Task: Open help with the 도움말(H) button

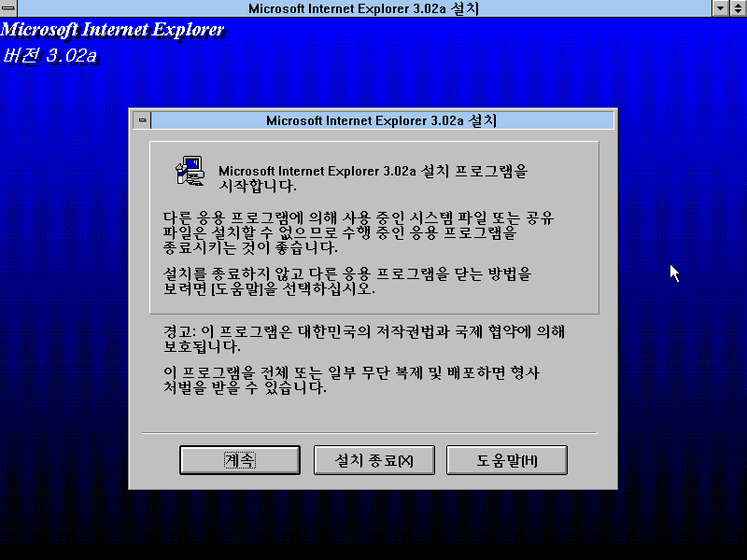Action: pos(506,460)
